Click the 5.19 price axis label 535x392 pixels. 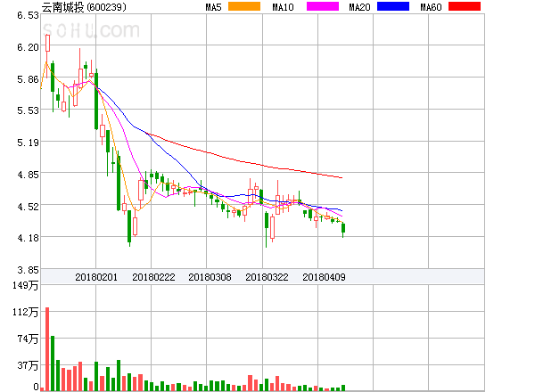(x=28, y=143)
